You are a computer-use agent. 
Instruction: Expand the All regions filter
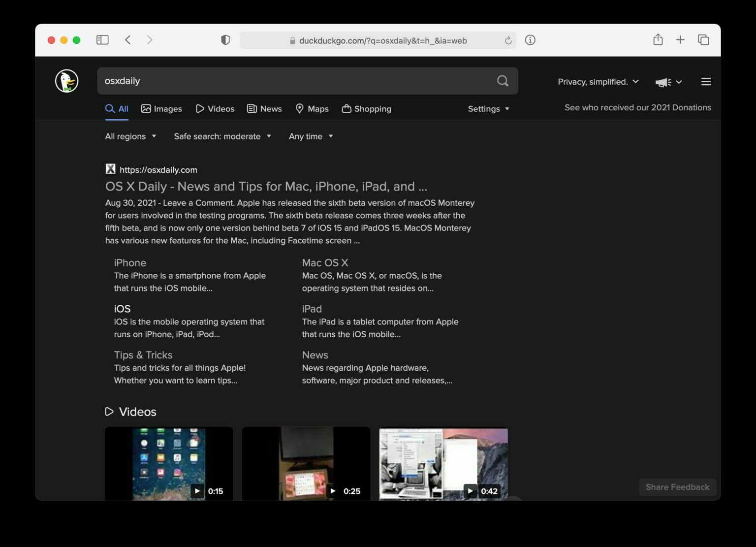point(130,136)
